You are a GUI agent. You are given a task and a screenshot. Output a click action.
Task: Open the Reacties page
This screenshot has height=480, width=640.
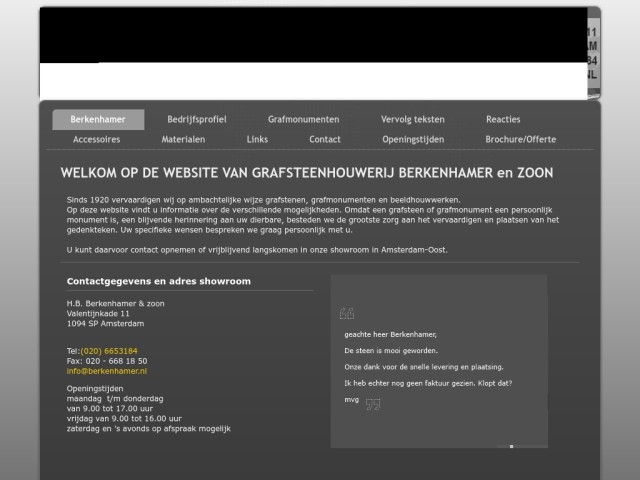503,119
